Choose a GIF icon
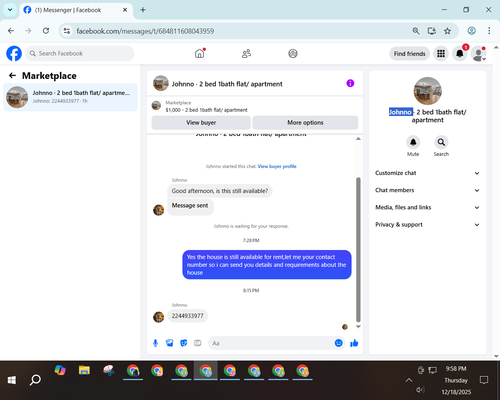Viewport: 500px width, 400px height. (x=198, y=343)
